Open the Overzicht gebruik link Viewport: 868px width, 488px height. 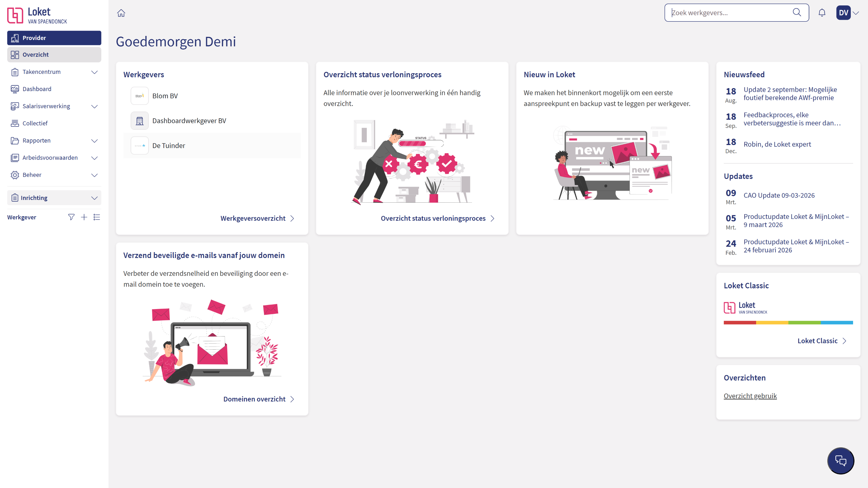pos(750,396)
